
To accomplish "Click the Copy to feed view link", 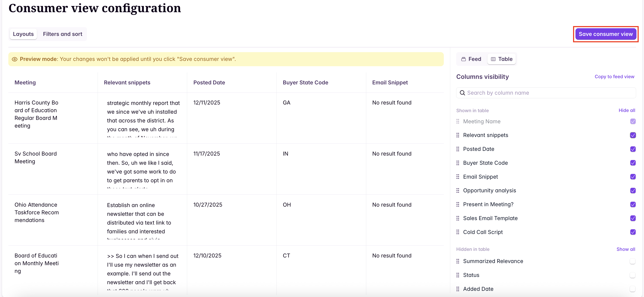I will 614,76.
